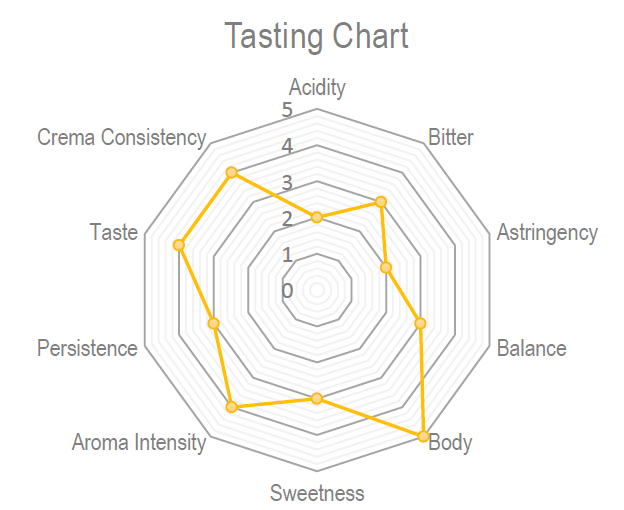624x510 pixels.
Task: Click the Crema Consistency data point marker
Action: pyautogui.click(x=232, y=173)
